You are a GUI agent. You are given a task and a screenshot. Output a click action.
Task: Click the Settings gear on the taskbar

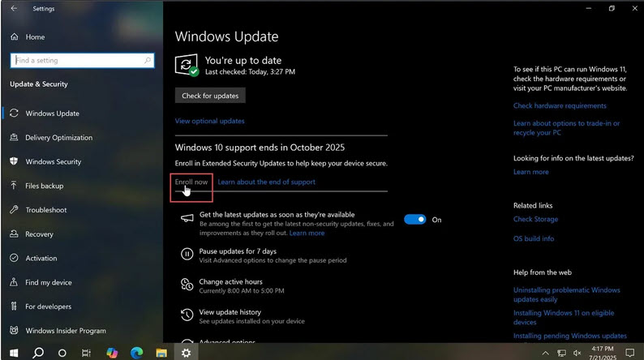pos(186,353)
